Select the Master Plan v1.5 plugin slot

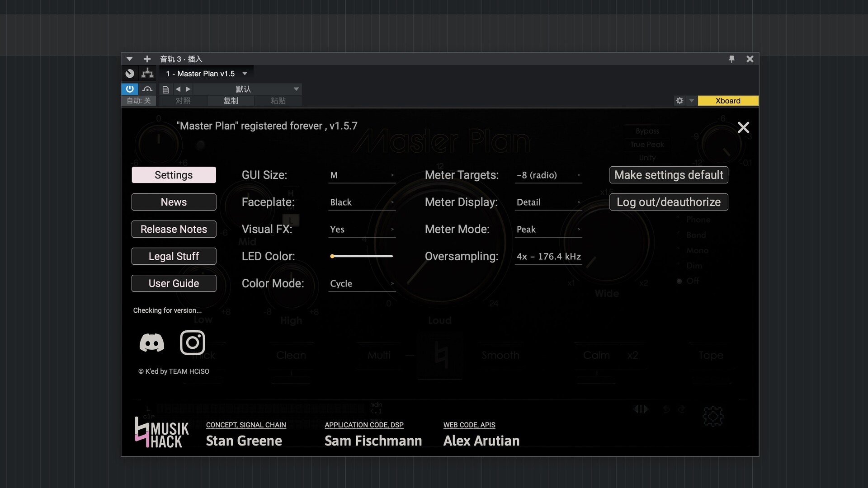[200, 73]
